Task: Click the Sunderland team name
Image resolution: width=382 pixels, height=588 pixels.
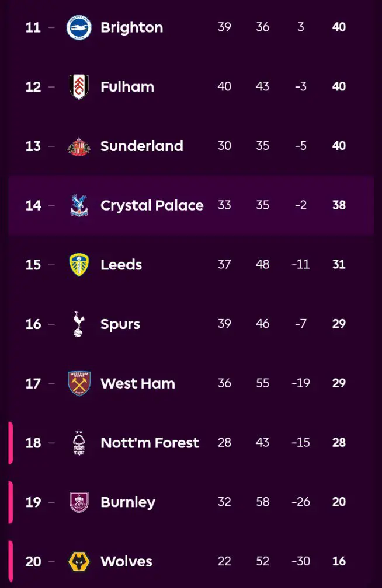Action: tap(142, 146)
